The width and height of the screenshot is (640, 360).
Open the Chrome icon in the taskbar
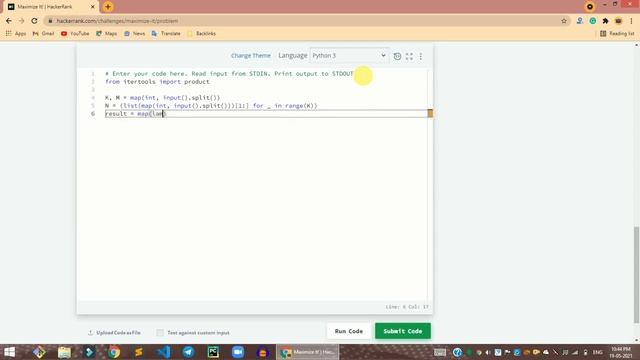point(114,352)
